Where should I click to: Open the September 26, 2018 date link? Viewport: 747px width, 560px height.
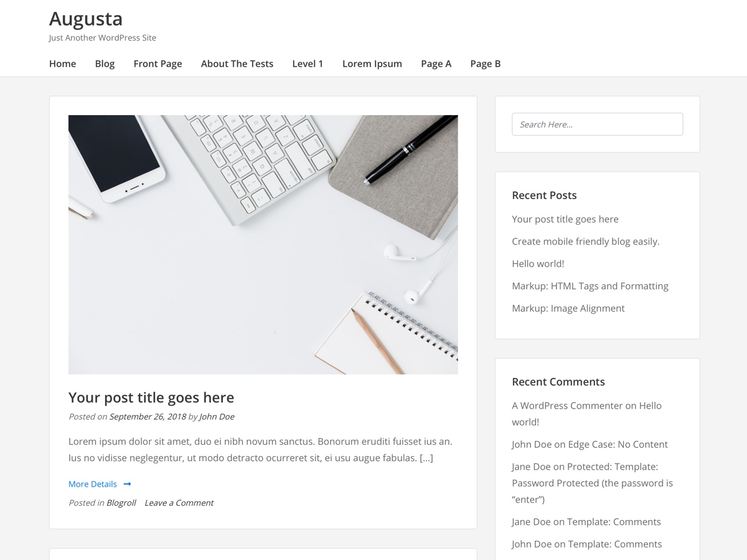[x=148, y=416]
